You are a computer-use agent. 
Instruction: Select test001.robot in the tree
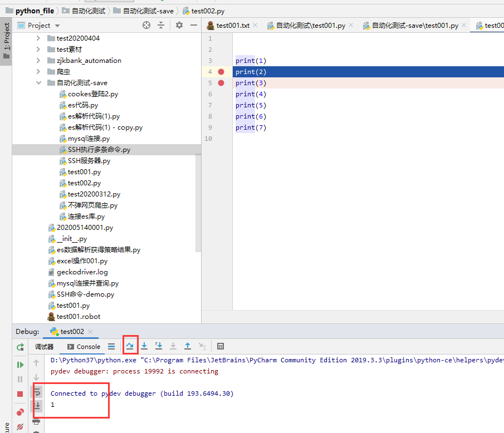[x=79, y=317]
